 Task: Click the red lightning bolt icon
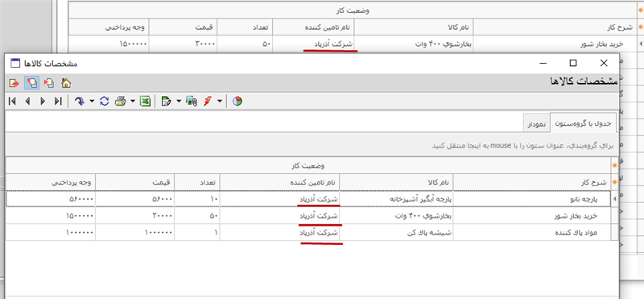tap(208, 102)
